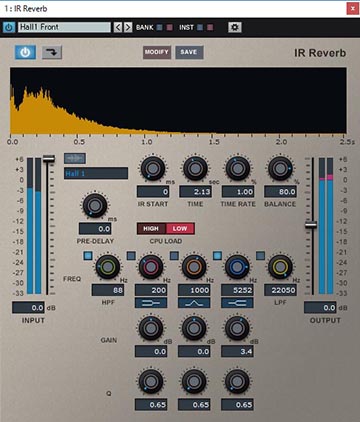Click the 200 Hz band GAIN knob
This screenshot has width=360, height=422.
click(x=151, y=328)
